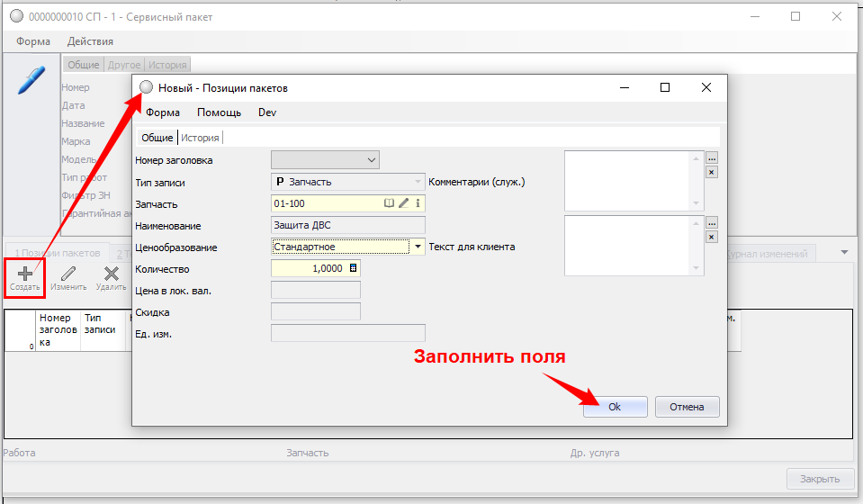Switch to the История tab in dialog
This screenshot has width=863, height=504.
tap(200, 138)
